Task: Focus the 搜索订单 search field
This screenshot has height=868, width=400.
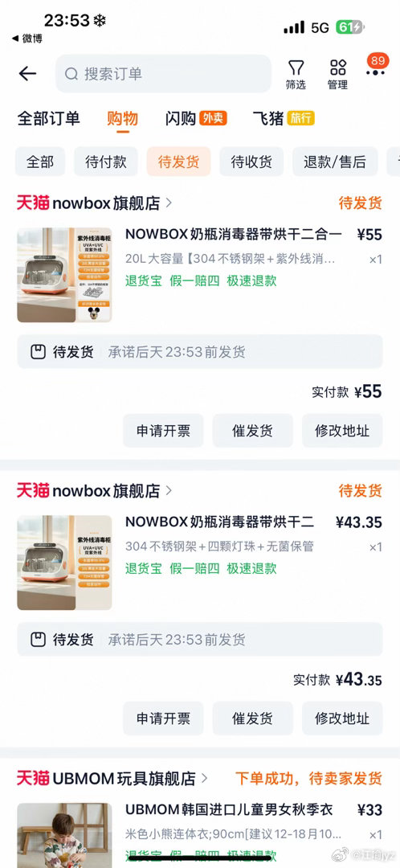Action: point(163,74)
